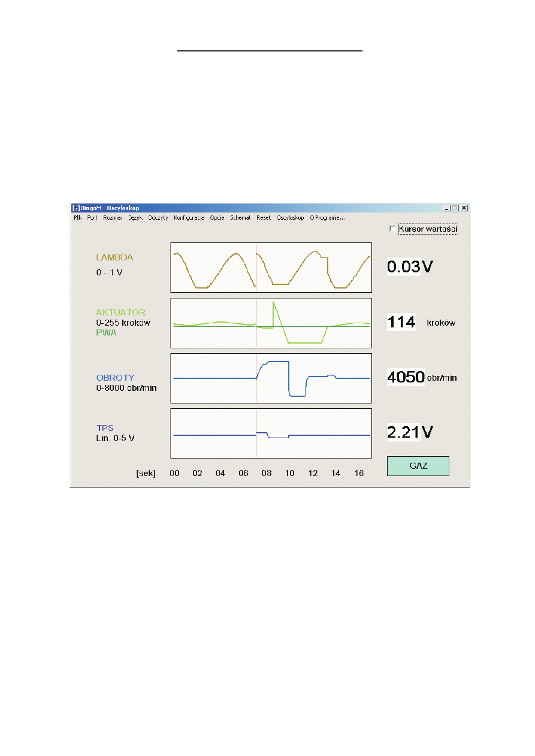The height and width of the screenshot is (756, 535).
Task: Open the Plik menu
Action: point(77,218)
